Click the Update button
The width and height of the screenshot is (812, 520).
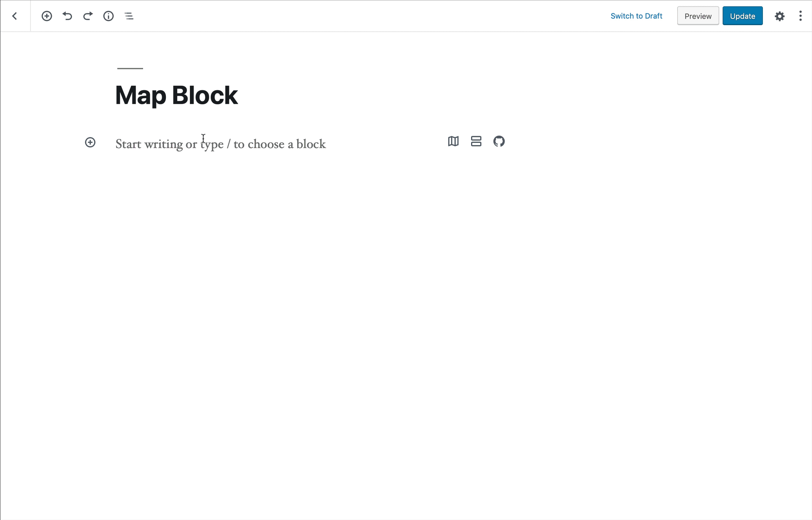pos(742,16)
